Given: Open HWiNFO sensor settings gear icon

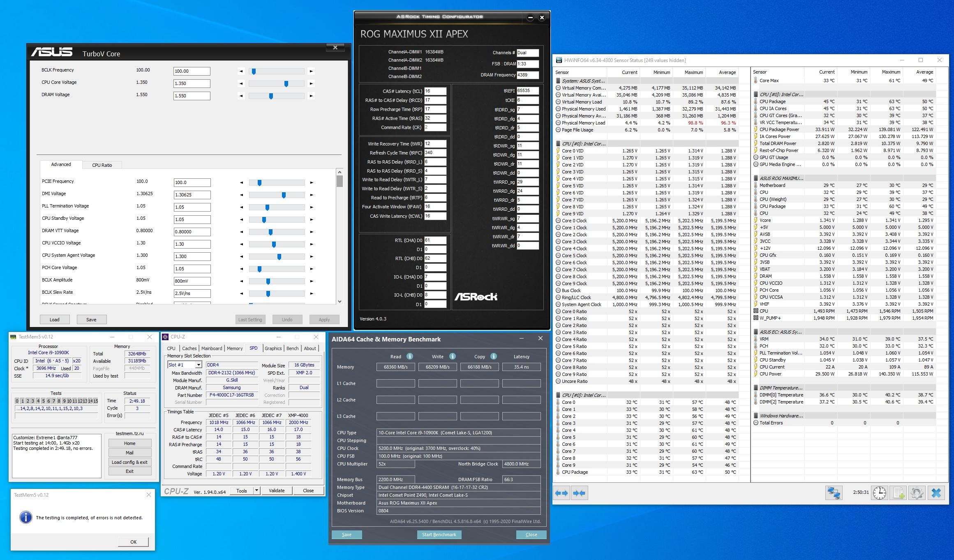Looking at the screenshot, I should click(917, 493).
